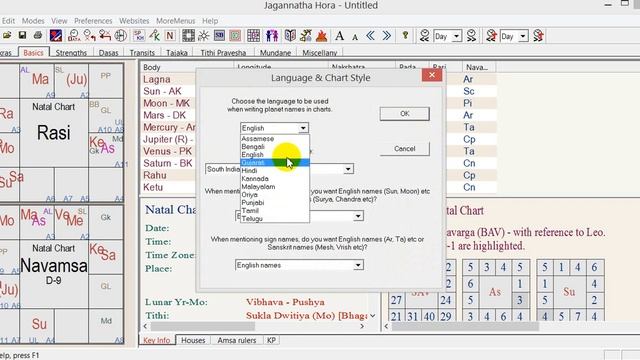Screen dimensions: 640x360
Task: Click the double left chevron icon
Action: [x=370, y=36]
